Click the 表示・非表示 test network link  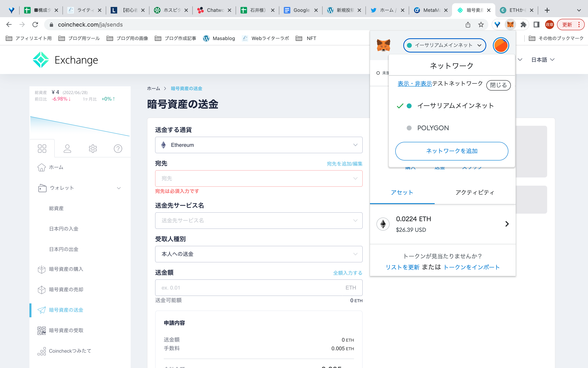click(414, 84)
